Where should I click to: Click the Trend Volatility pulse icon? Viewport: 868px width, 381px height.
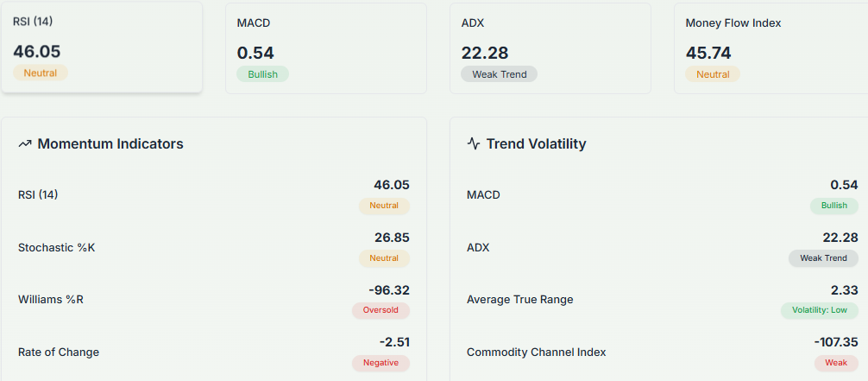coord(473,144)
